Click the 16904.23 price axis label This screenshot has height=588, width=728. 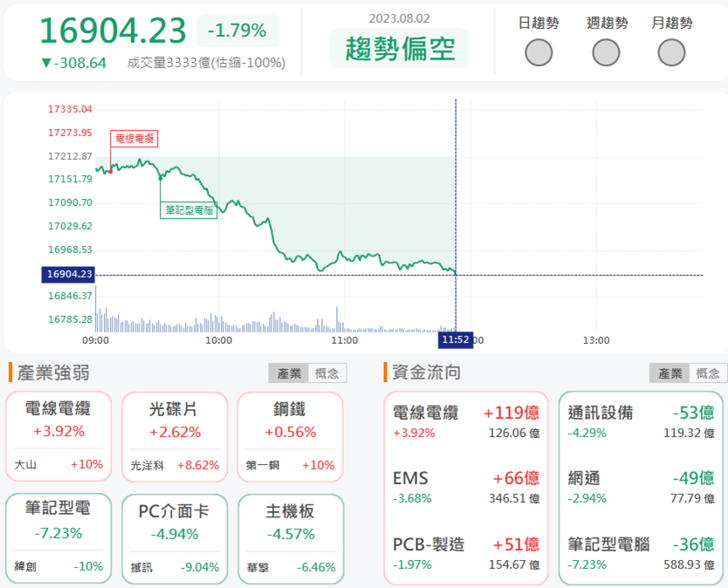pos(68,274)
